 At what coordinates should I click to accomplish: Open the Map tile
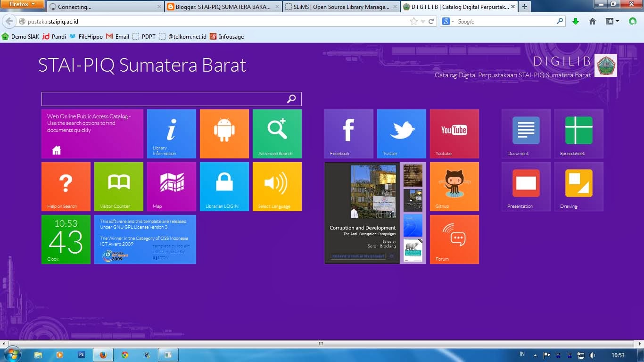point(172,187)
